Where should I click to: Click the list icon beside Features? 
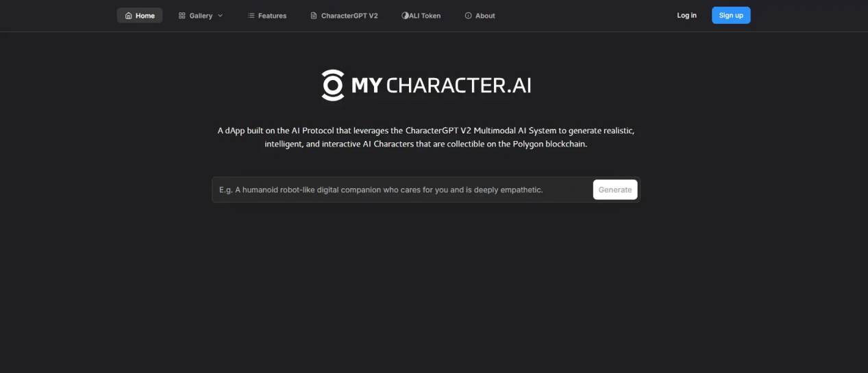pyautogui.click(x=251, y=16)
